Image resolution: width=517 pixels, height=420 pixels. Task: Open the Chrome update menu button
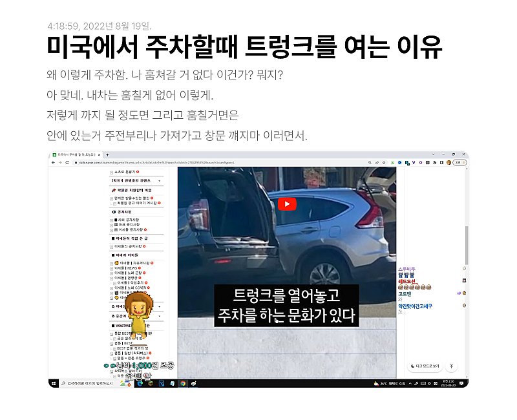tap(459, 163)
